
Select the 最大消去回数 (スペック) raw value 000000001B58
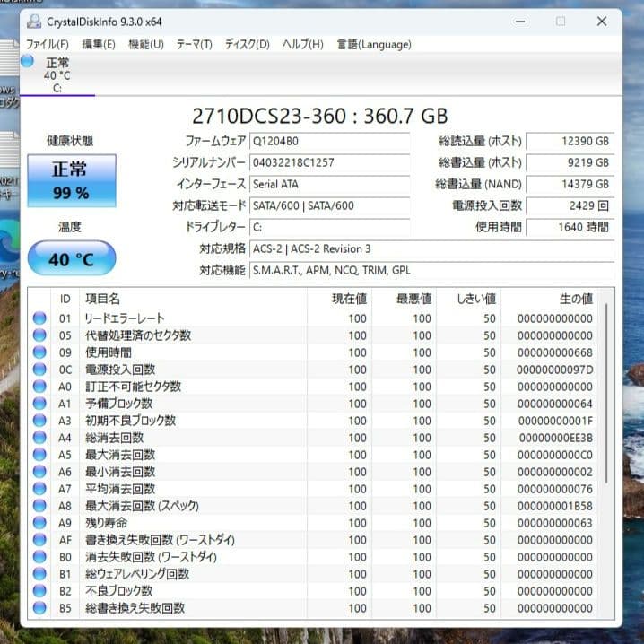point(555,506)
